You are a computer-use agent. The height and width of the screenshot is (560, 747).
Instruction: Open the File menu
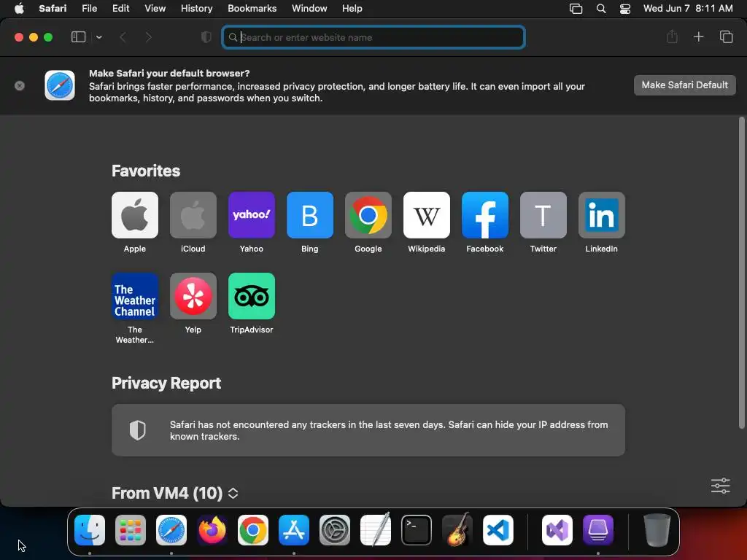tap(89, 8)
